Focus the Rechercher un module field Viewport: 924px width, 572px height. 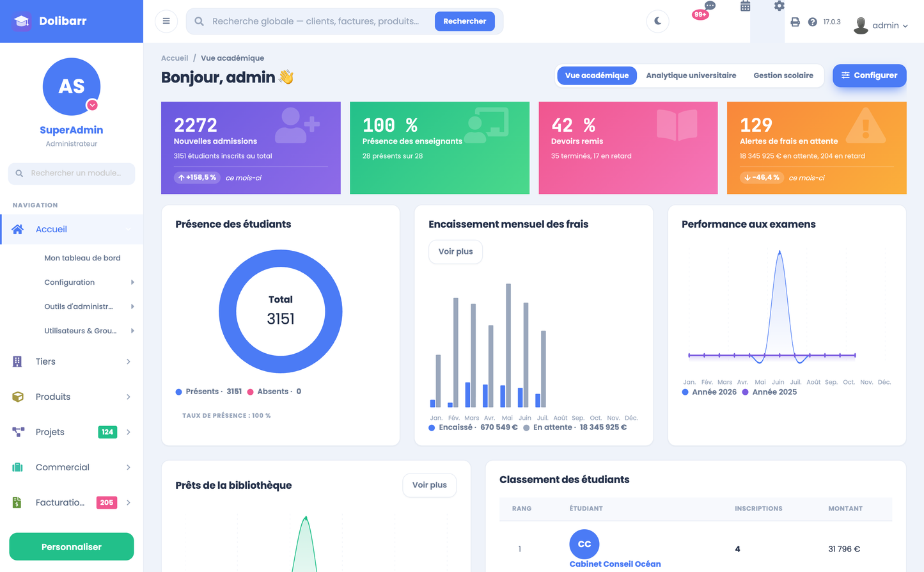point(72,173)
